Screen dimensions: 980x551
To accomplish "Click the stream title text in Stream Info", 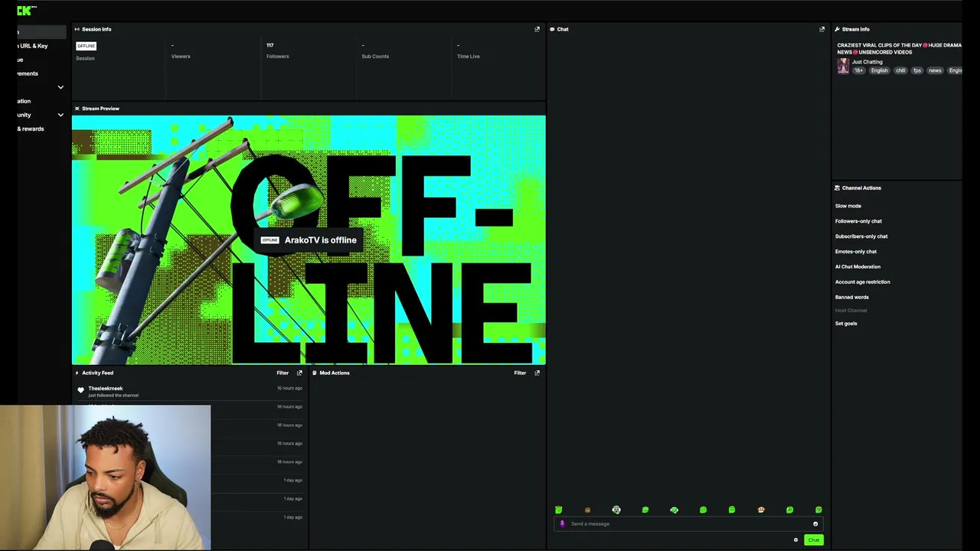I will 899,48.
